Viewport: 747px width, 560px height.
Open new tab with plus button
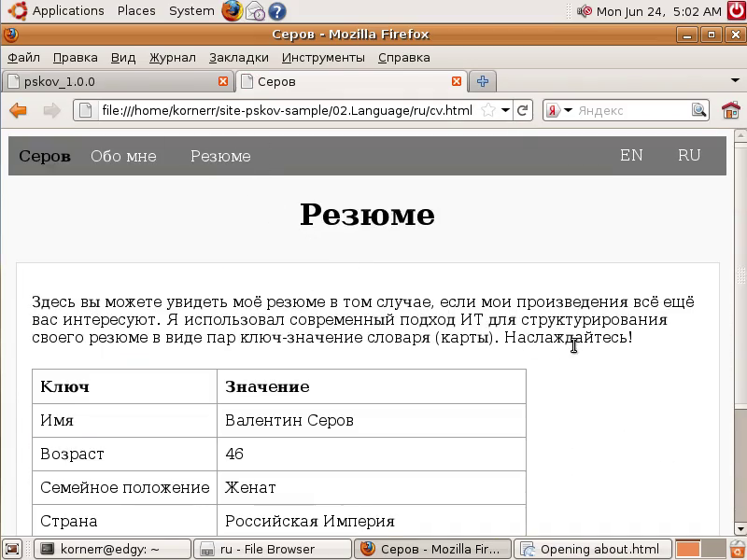483,81
